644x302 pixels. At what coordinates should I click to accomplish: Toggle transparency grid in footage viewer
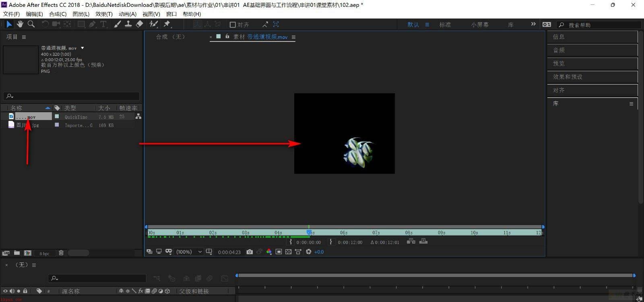[288, 252]
